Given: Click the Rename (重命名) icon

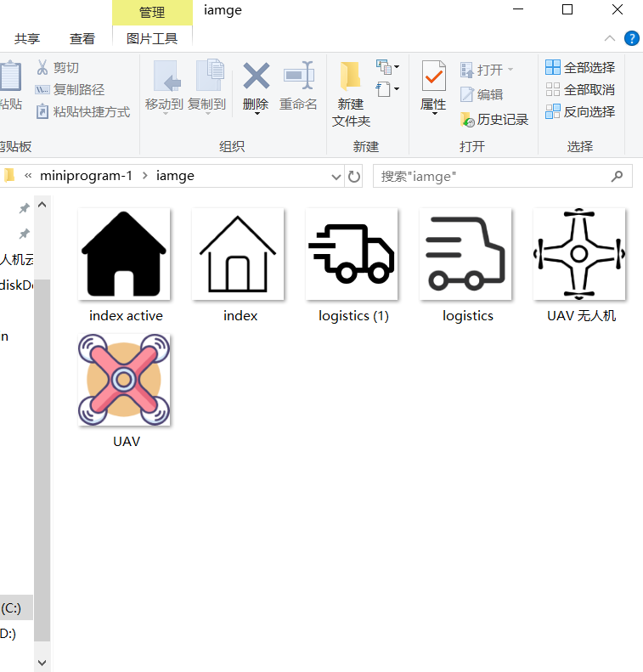Looking at the screenshot, I should 299,75.
